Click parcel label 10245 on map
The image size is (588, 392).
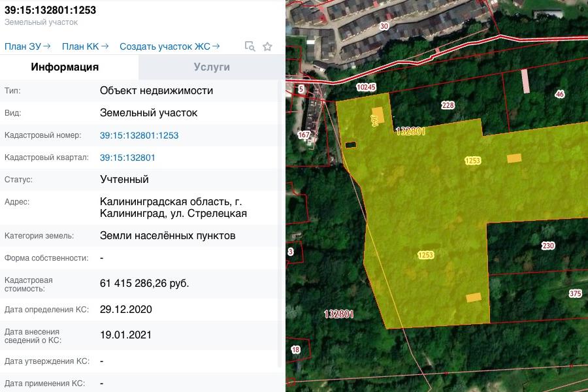pos(367,87)
